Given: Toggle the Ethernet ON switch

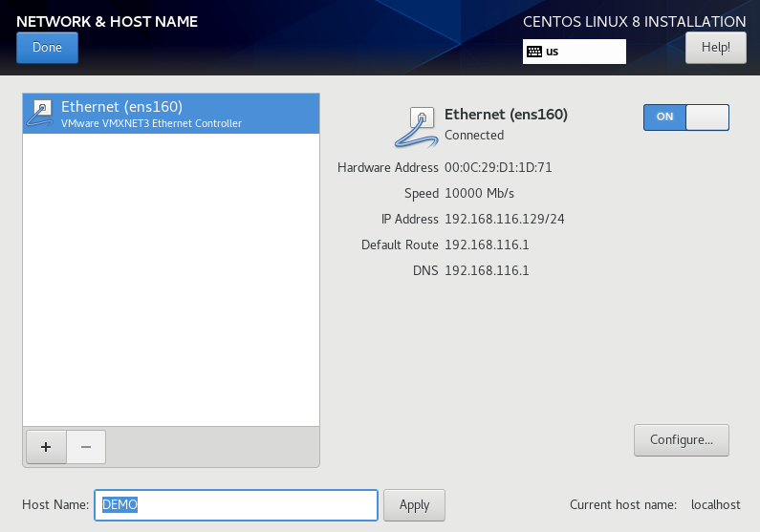Looking at the screenshot, I should (685, 117).
